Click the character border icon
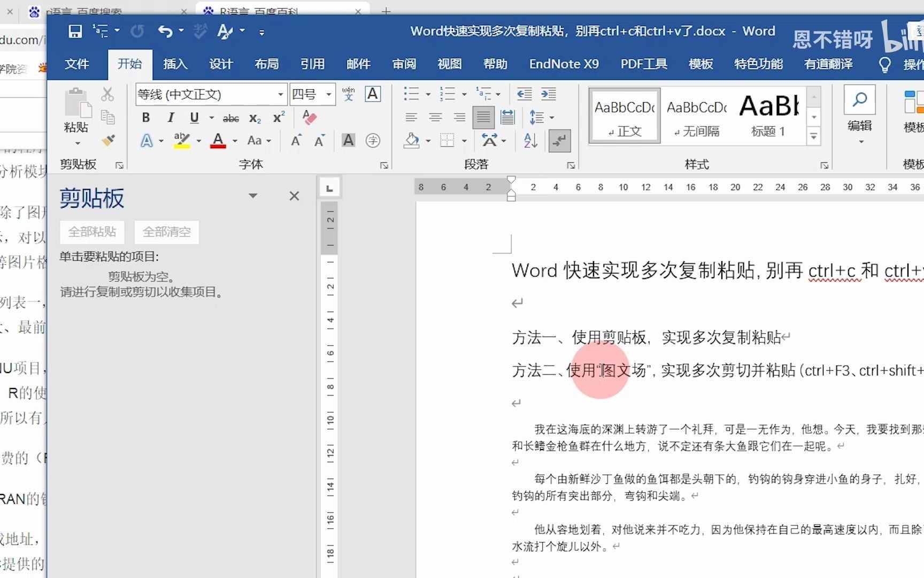Viewport: 924px width, 578px height. 373,94
